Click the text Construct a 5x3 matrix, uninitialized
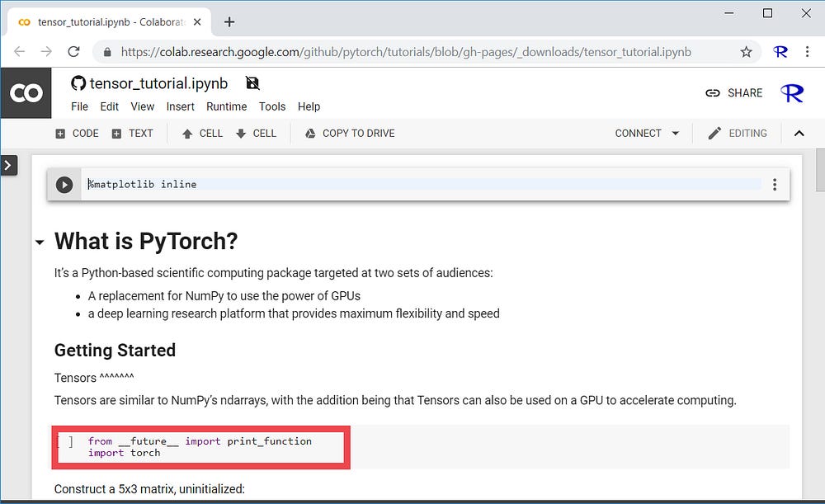 click(149, 489)
